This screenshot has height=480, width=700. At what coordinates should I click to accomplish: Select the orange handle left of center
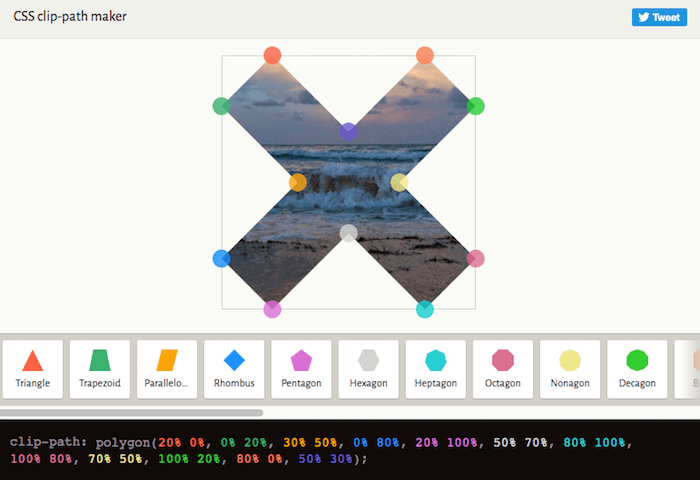coord(298,182)
